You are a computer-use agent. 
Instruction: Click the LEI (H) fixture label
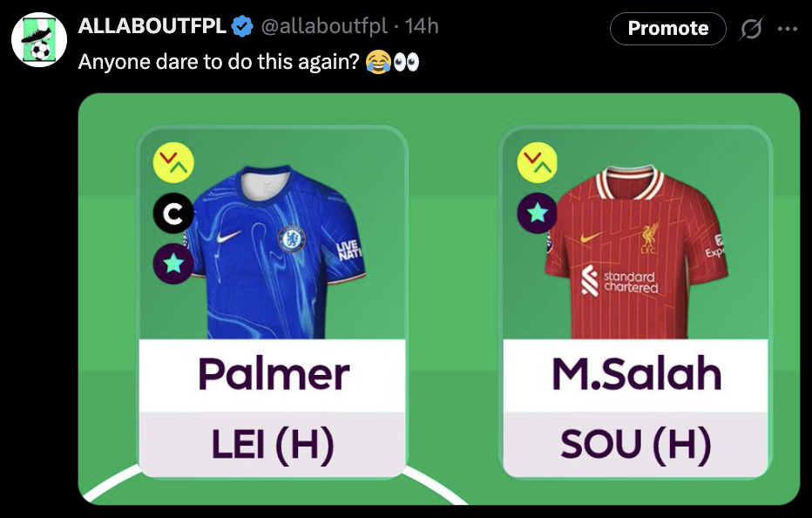(273, 445)
